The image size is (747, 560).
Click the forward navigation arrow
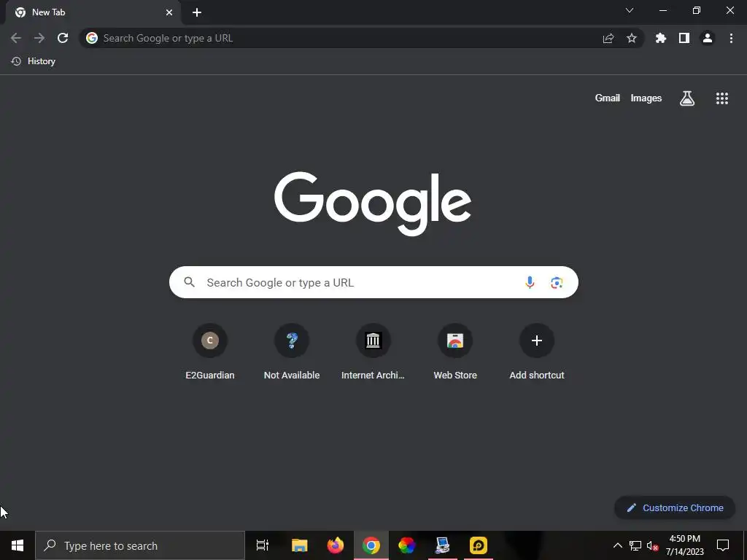point(39,38)
